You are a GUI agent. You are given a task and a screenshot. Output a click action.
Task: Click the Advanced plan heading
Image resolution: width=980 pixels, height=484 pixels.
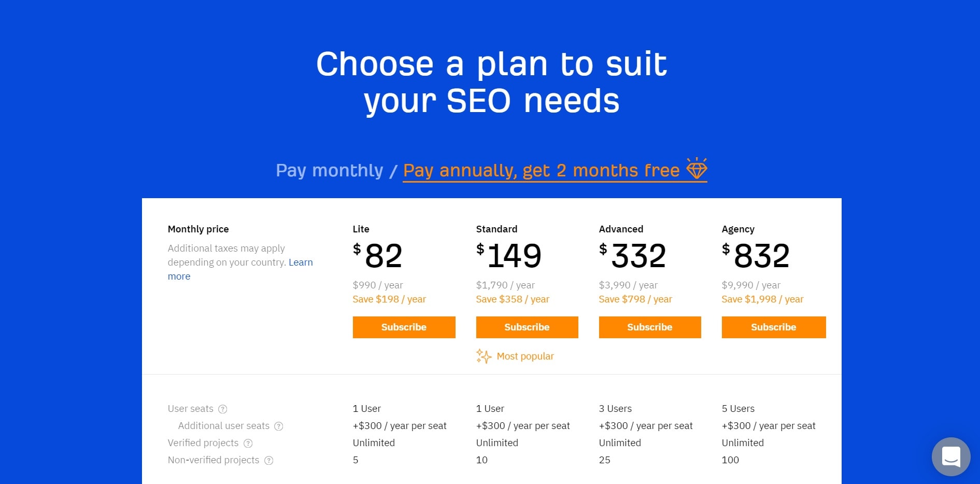pos(621,229)
